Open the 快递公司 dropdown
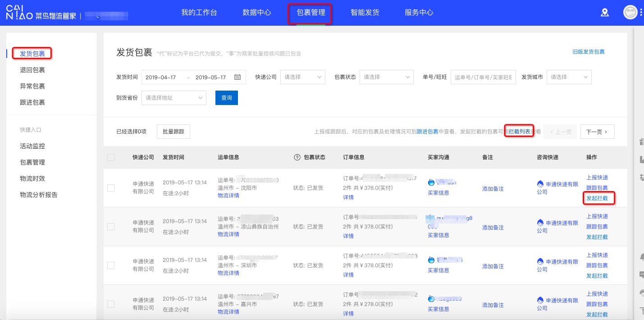The height and width of the screenshot is (320, 644). [x=302, y=77]
